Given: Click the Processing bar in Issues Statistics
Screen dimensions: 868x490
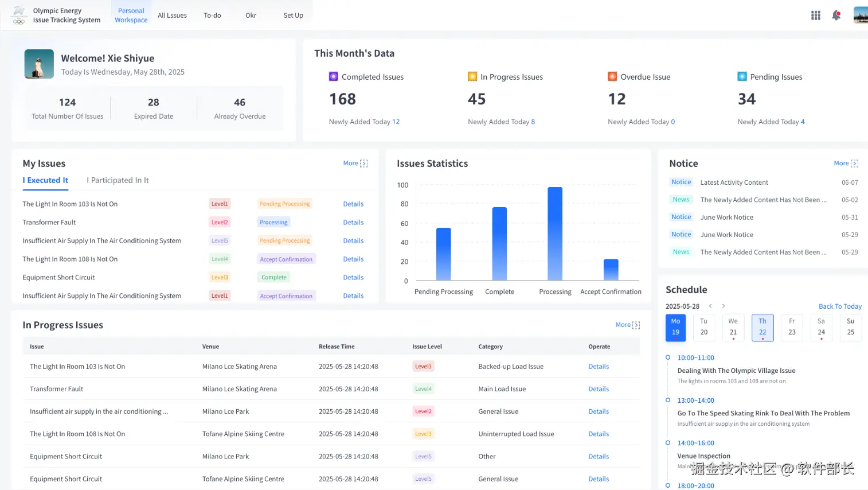Looking at the screenshot, I should point(555,234).
